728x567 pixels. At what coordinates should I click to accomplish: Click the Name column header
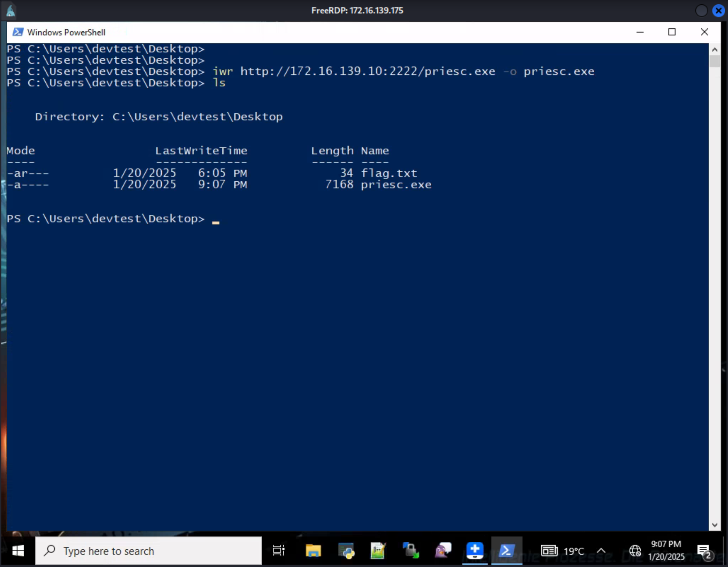coord(375,151)
